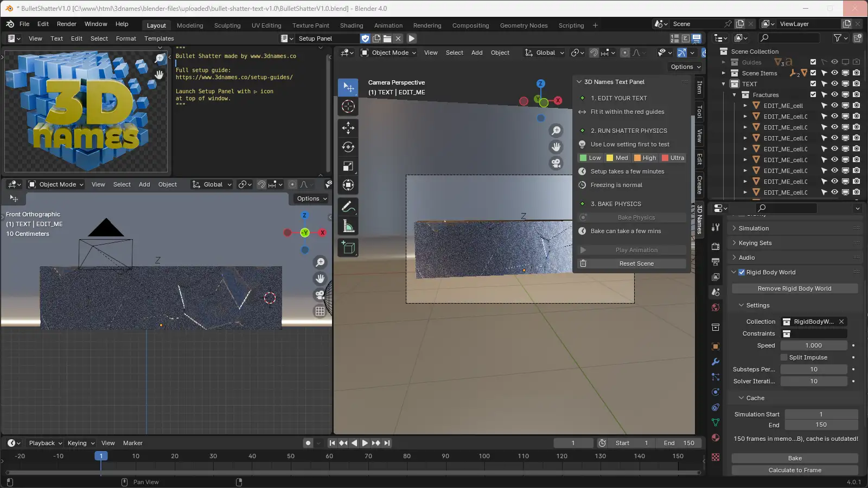Image resolution: width=868 pixels, height=488 pixels.
Task: Select the Scale tool in viewport toolbar
Action: [348, 166]
